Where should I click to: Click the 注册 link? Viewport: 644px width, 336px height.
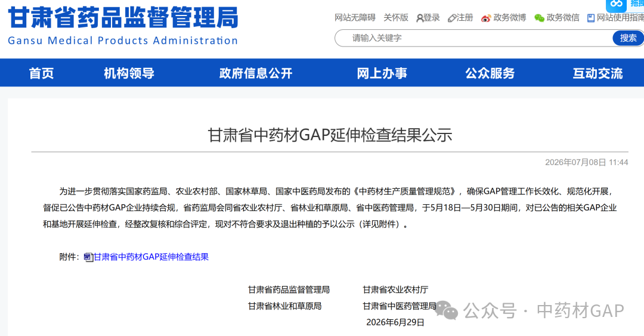coord(465,18)
